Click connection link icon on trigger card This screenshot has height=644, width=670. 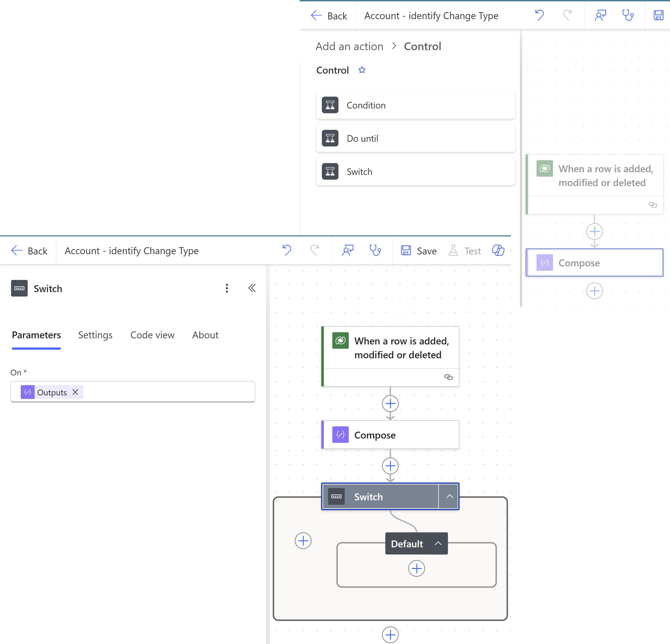(x=448, y=377)
